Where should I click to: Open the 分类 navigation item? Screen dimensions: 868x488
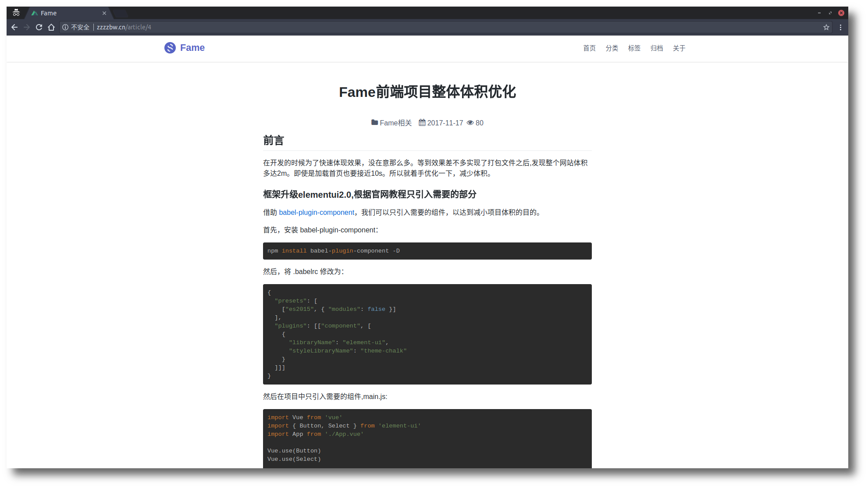612,48
